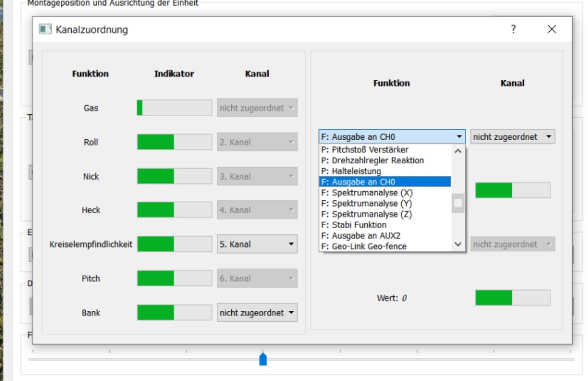The width and height of the screenshot is (588, 381).
Task: Collapse the F: Ausgabe an CH0 combo box
Action: click(392, 137)
